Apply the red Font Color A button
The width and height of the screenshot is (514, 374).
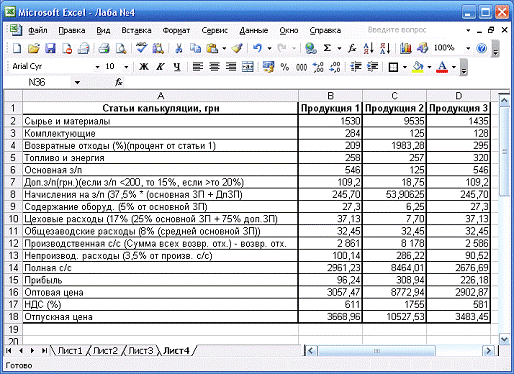(x=442, y=67)
